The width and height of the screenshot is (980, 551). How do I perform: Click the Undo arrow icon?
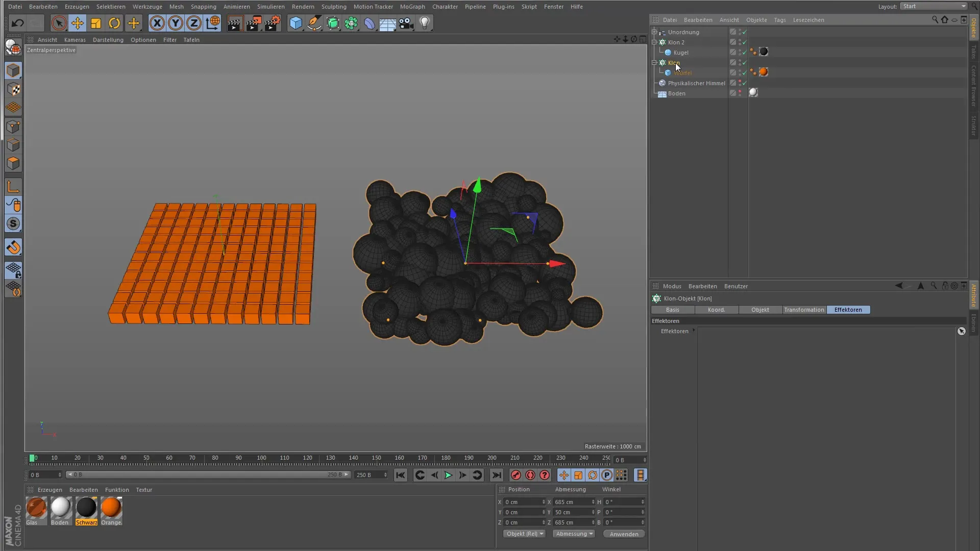[17, 23]
